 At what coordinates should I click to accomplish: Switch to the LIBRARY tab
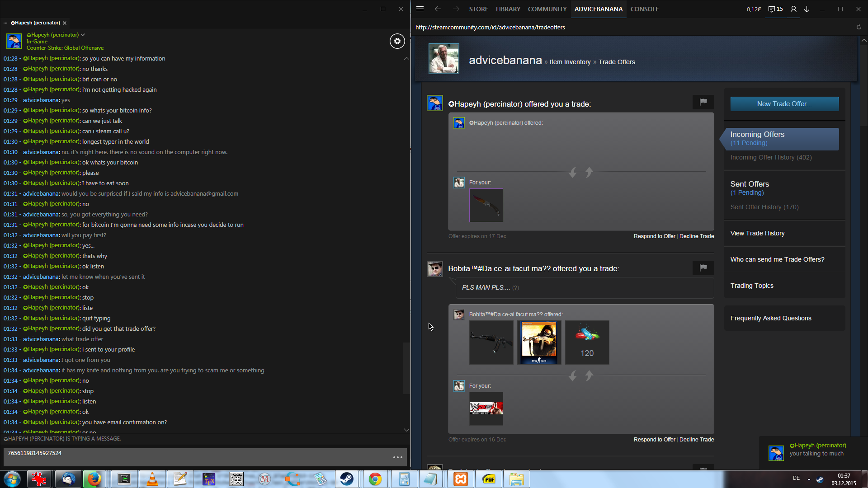(508, 9)
